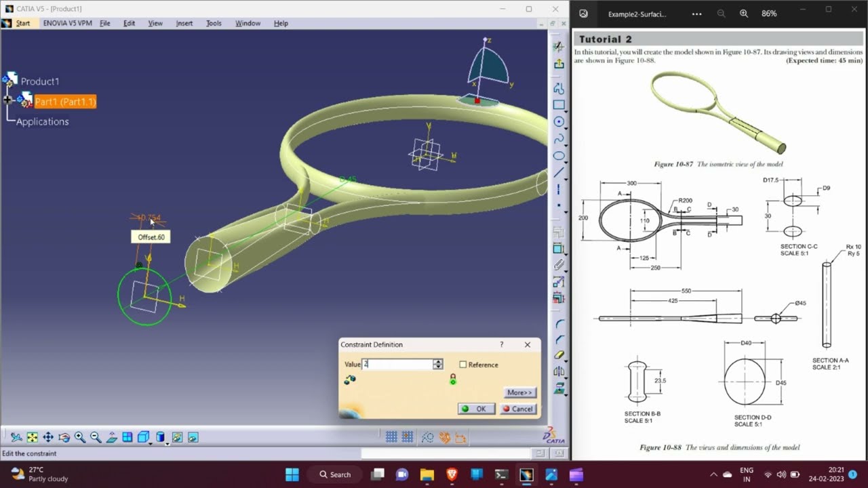
Task: Click the Part1 (Part1.1) tree label
Action: click(65, 102)
